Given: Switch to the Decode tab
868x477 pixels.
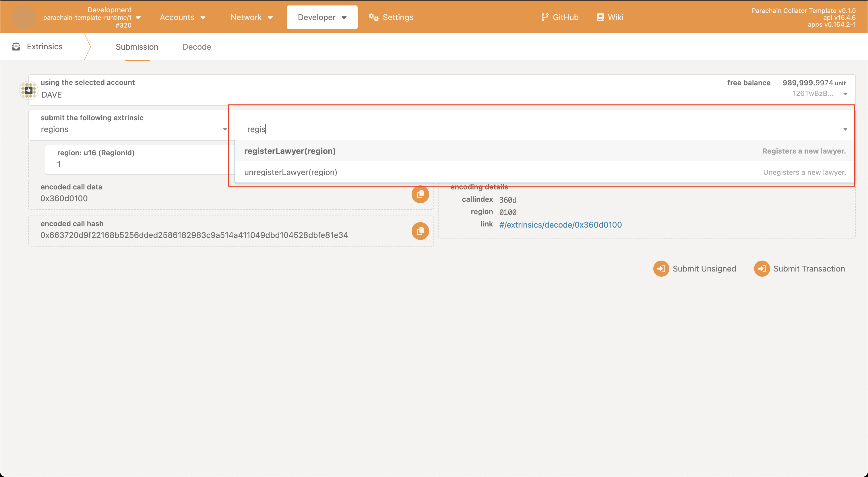Looking at the screenshot, I should coord(196,47).
